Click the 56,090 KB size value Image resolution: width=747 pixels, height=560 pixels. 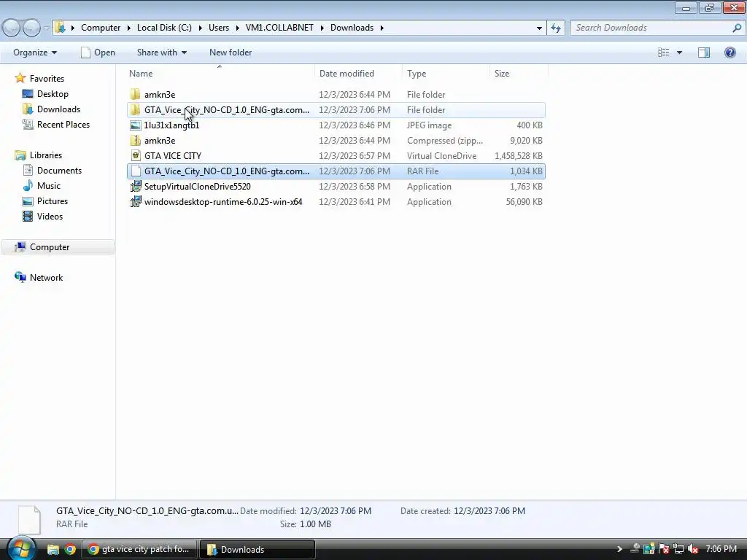(524, 201)
